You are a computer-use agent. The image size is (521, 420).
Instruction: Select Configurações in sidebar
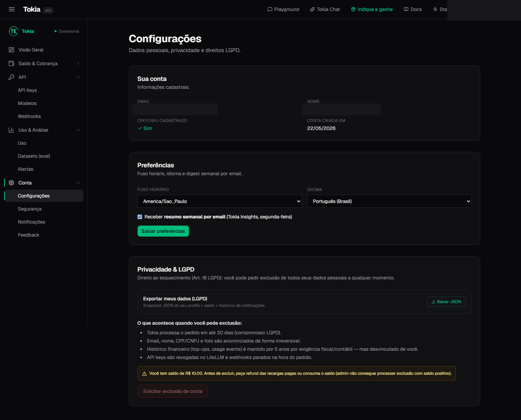44,196
